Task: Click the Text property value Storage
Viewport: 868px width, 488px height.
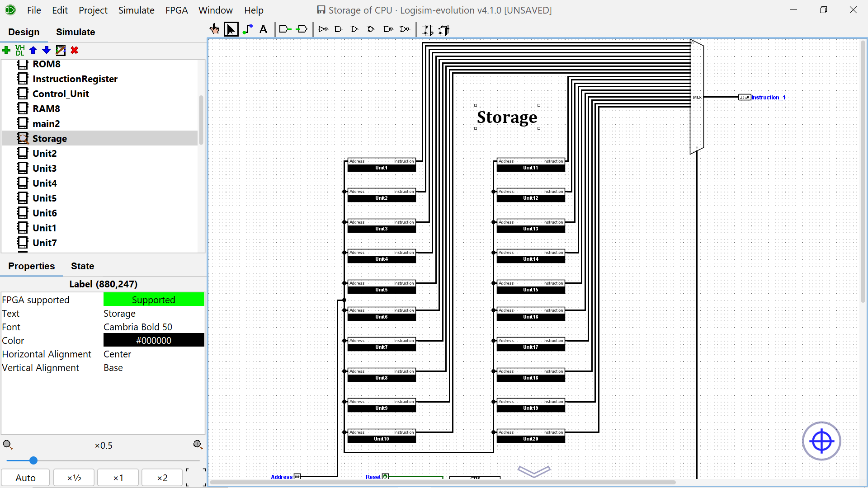Action: click(154, 314)
